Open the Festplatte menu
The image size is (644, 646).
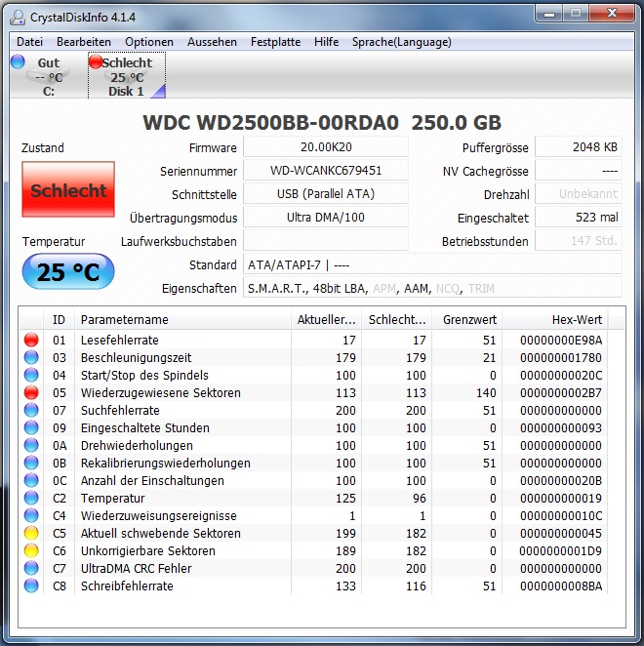point(275,42)
